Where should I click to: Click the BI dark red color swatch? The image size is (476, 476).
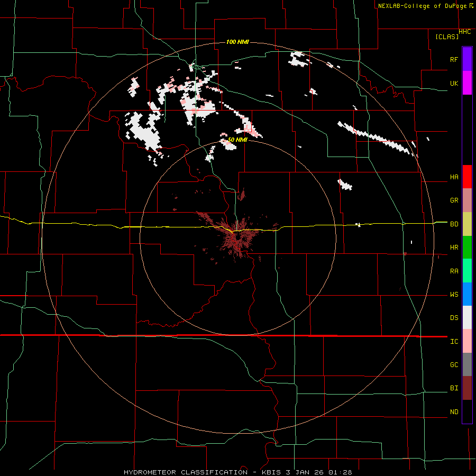point(467,388)
